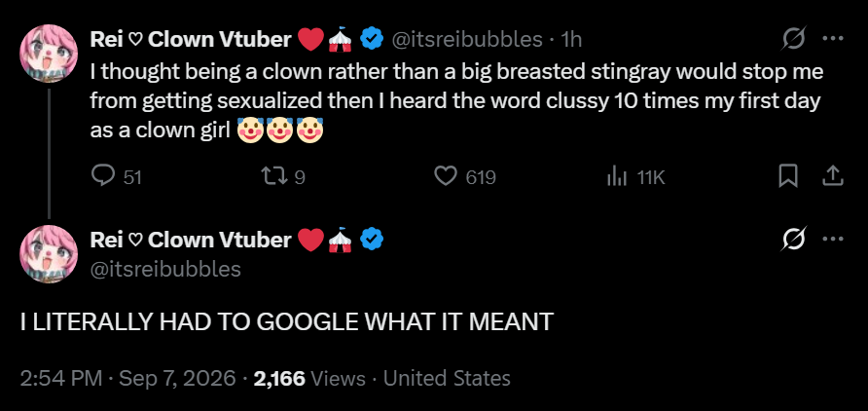Open the @itsreibubbles handle in first tweet
The width and height of the screenshot is (868, 411).
tap(467, 39)
